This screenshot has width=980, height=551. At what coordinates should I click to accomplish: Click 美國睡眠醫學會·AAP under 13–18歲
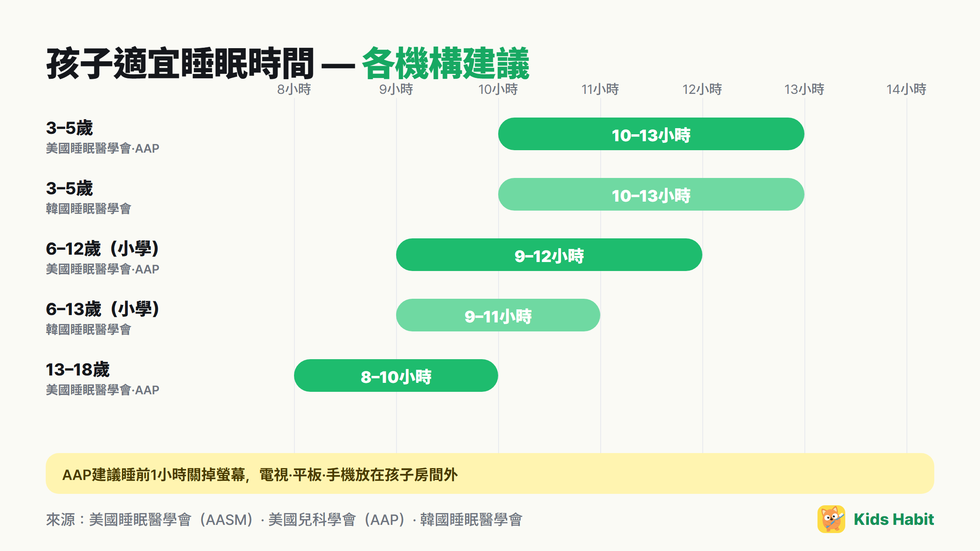[x=102, y=390]
